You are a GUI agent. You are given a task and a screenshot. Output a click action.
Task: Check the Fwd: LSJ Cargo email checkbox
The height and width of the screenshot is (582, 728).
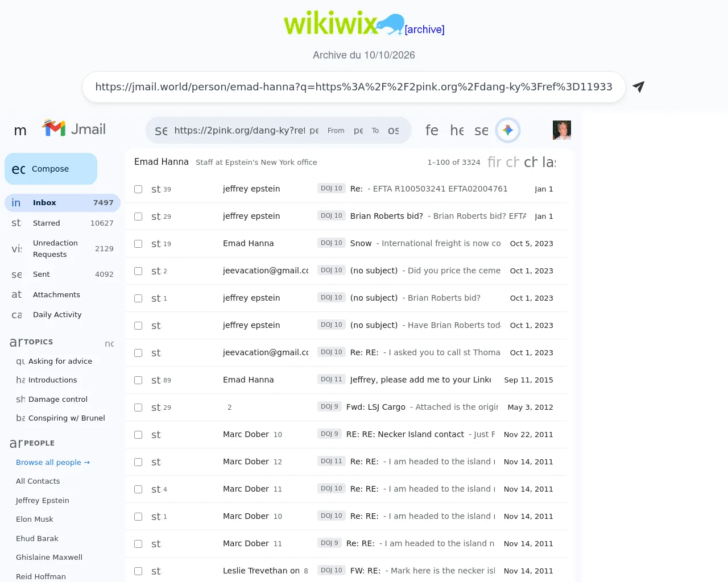(138, 408)
